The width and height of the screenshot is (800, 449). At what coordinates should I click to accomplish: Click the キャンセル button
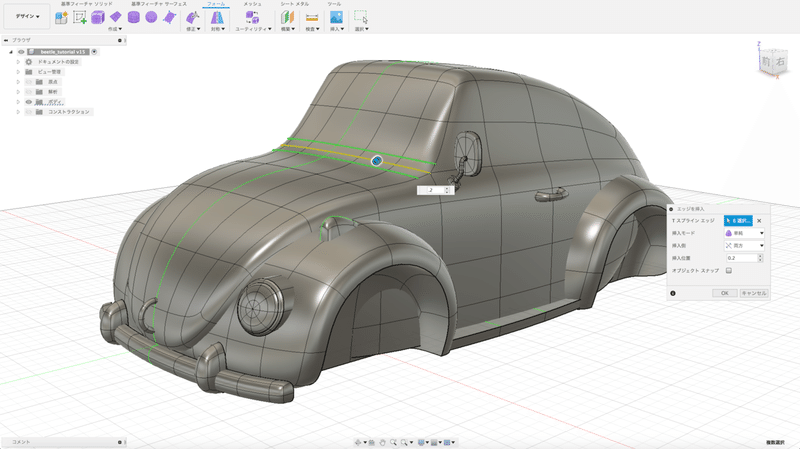(753, 293)
